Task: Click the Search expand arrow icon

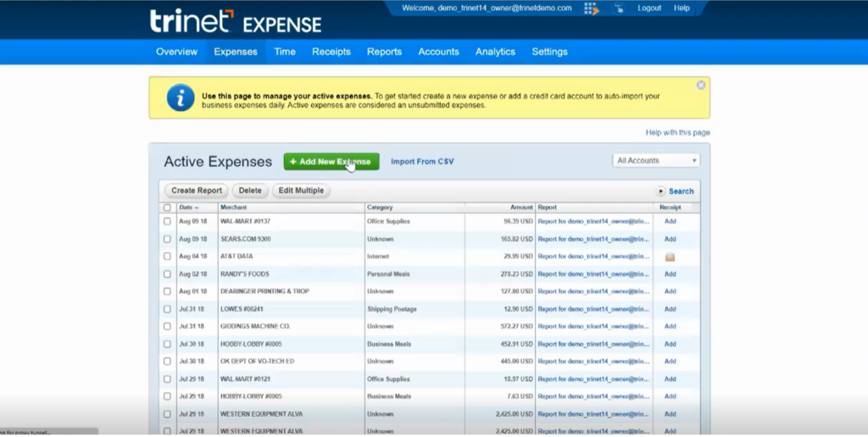Action: point(661,191)
